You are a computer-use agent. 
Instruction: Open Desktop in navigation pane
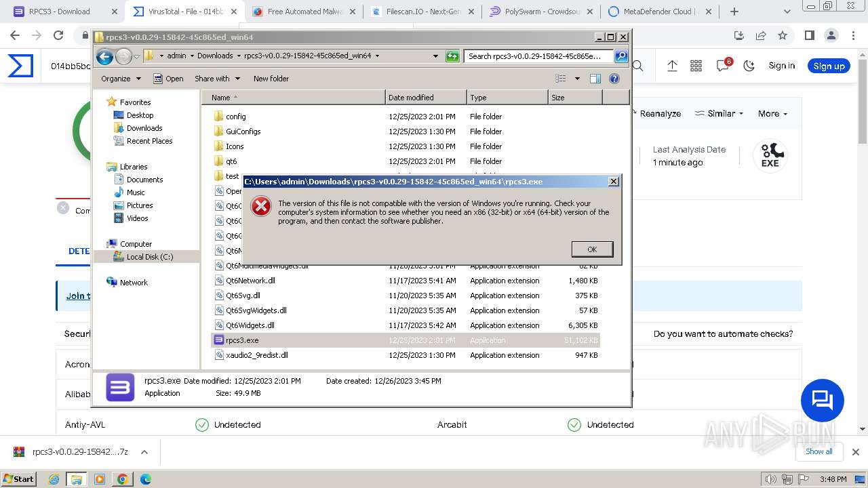pos(140,115)
